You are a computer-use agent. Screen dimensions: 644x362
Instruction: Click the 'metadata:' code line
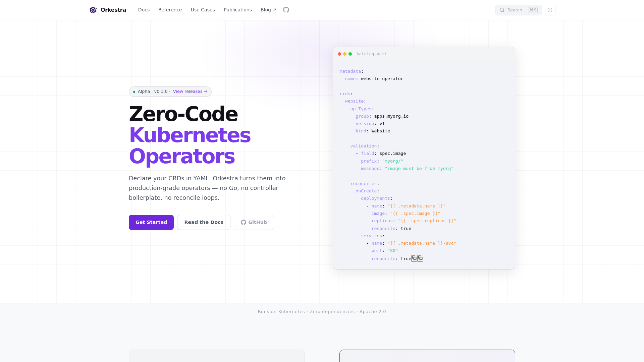pos(352,71)
